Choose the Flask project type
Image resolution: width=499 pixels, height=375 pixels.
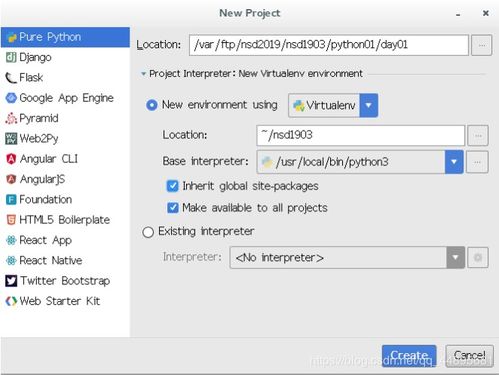click(65, 78)
